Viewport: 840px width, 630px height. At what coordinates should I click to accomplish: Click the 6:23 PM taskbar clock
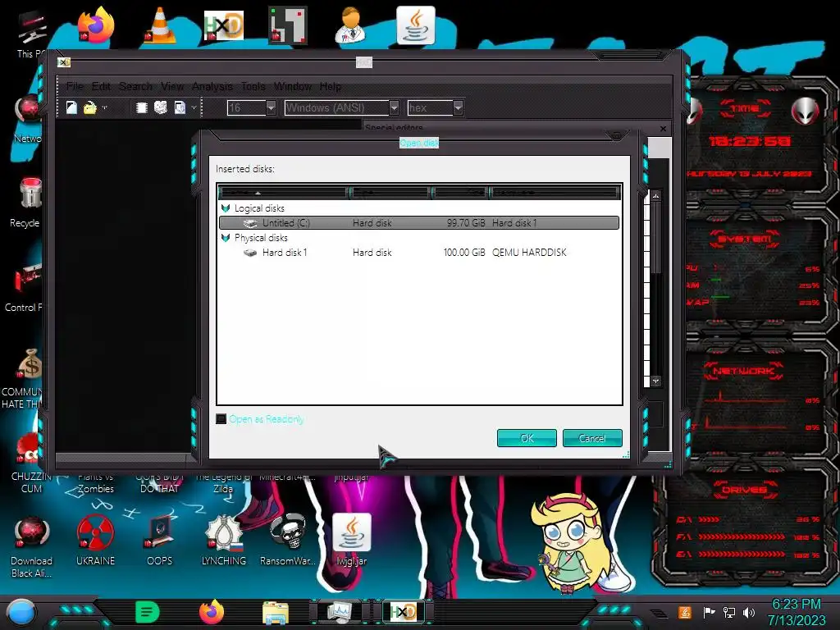(x=797, y=612)
